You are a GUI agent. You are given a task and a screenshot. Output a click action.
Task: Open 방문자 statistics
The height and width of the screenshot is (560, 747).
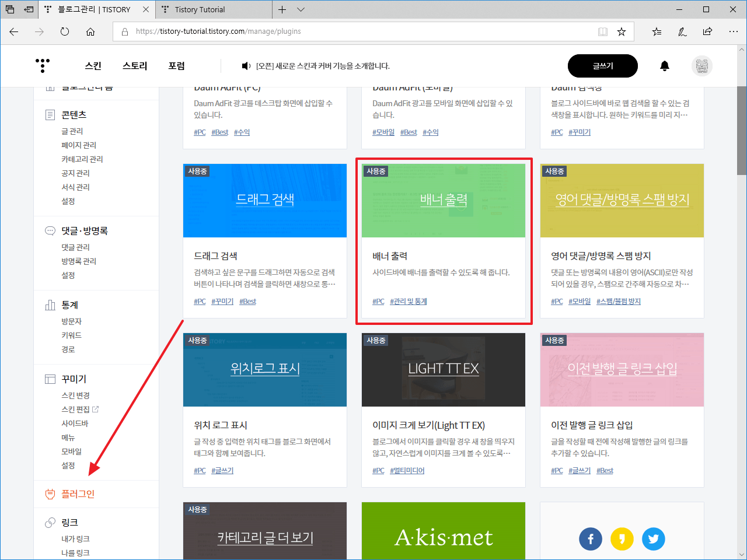pos(72,321)
